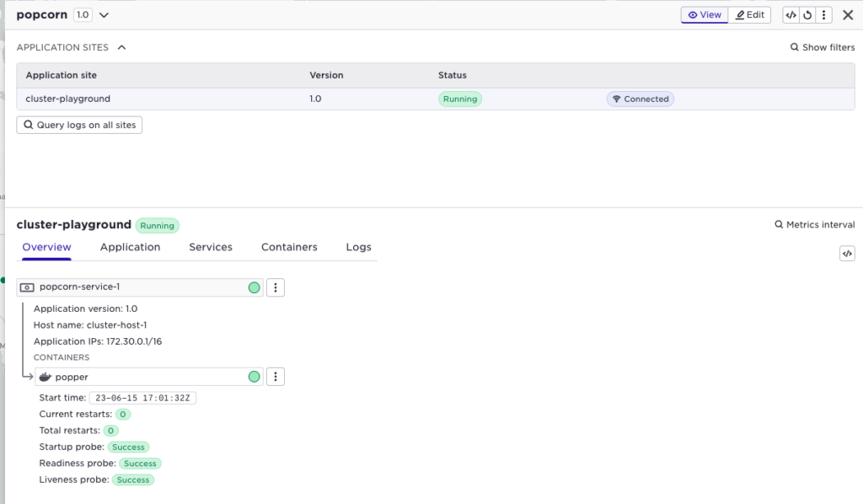Click green status dot of popcorn-service-1
863x504 pixels.
[254, 287]
